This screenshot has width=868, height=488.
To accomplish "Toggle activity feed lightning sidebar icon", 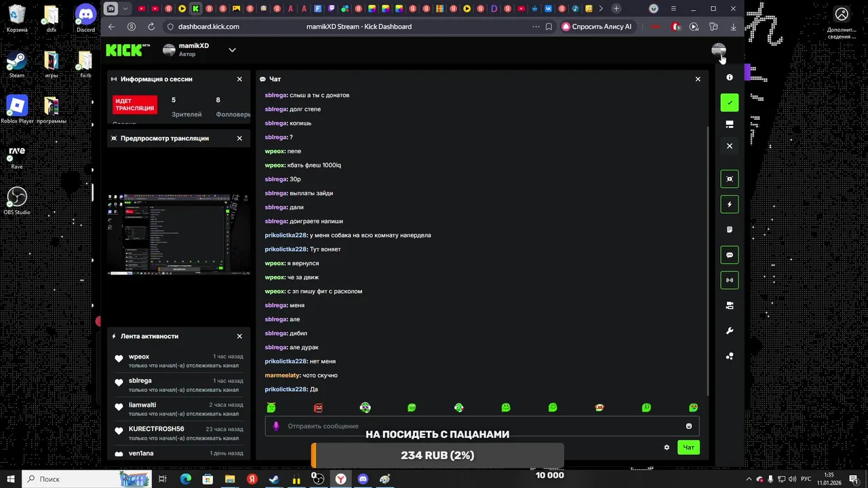I will tap(730, 204).
